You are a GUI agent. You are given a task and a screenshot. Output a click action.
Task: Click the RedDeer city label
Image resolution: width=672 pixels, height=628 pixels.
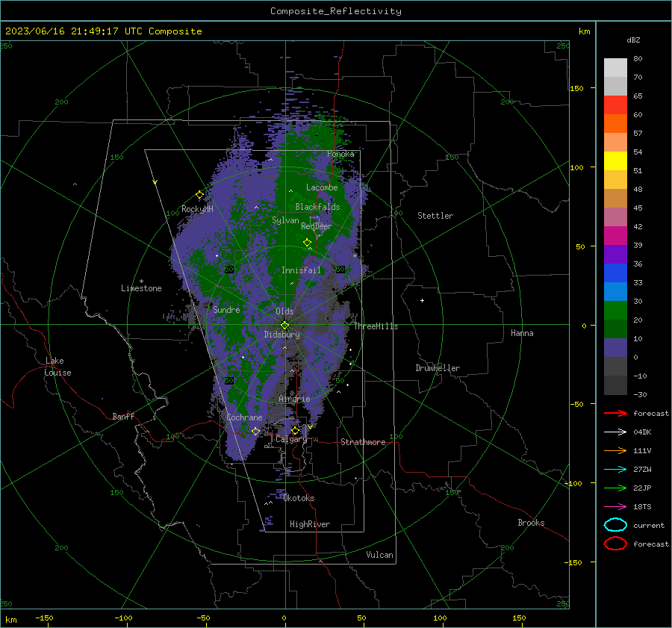[317, 226]
